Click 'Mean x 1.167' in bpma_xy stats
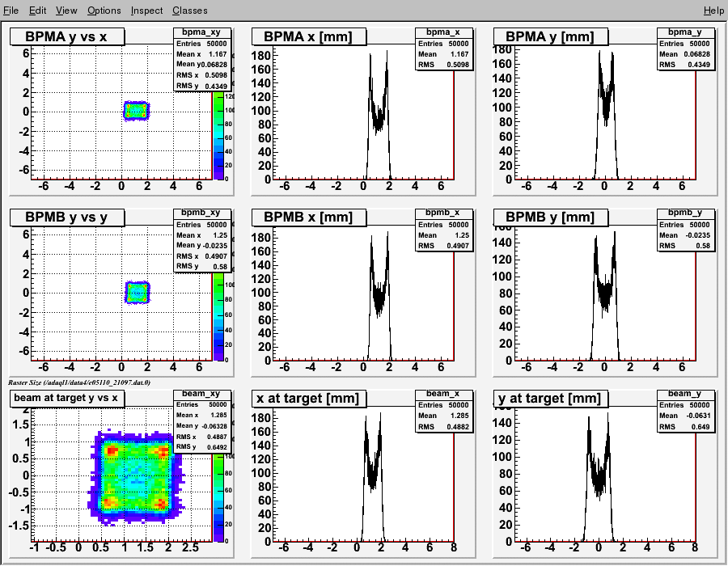Image resolution: width=728 pixels, height=566 pixels. [201, 54]
